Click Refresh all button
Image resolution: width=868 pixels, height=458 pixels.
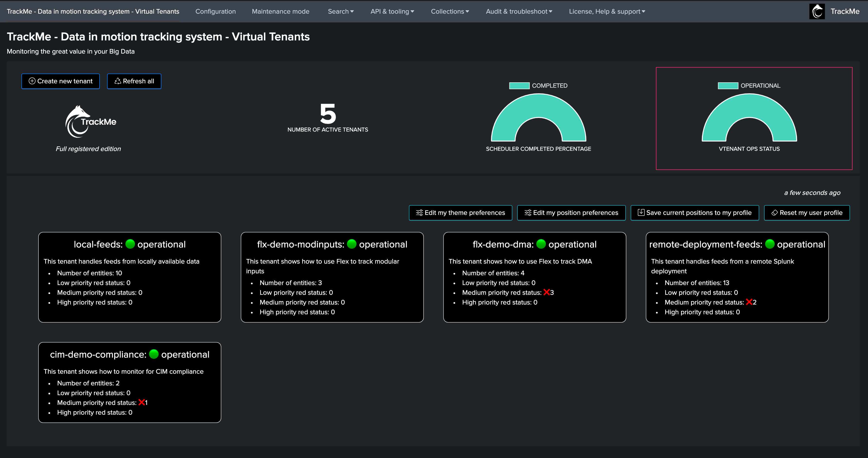[x=134, y=81]
